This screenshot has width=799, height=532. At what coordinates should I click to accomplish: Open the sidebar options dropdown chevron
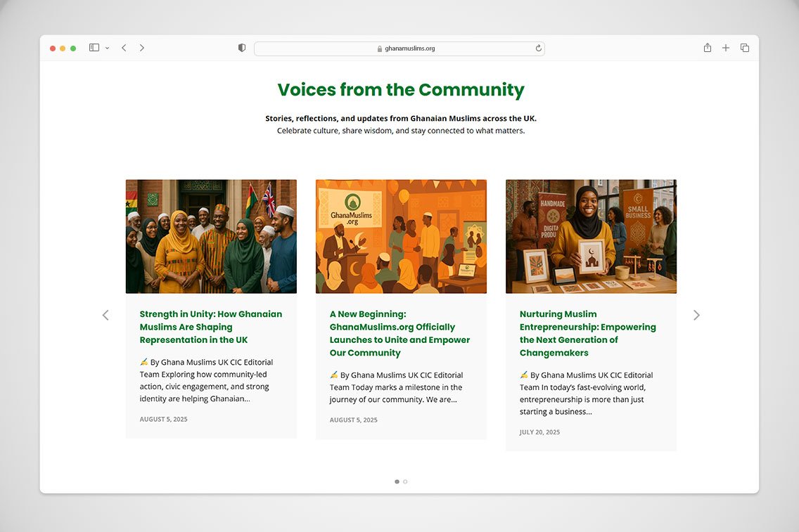(107, 48)
